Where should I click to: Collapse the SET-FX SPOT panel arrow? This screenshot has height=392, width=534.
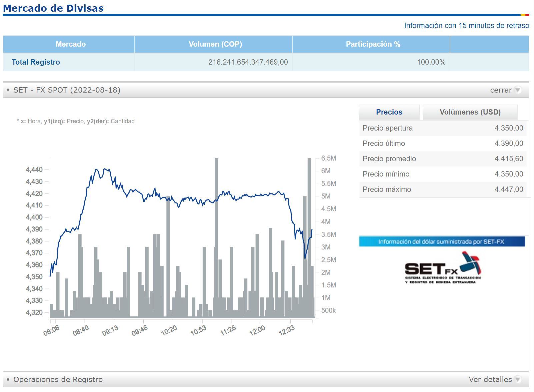click(x=517, y=90)
